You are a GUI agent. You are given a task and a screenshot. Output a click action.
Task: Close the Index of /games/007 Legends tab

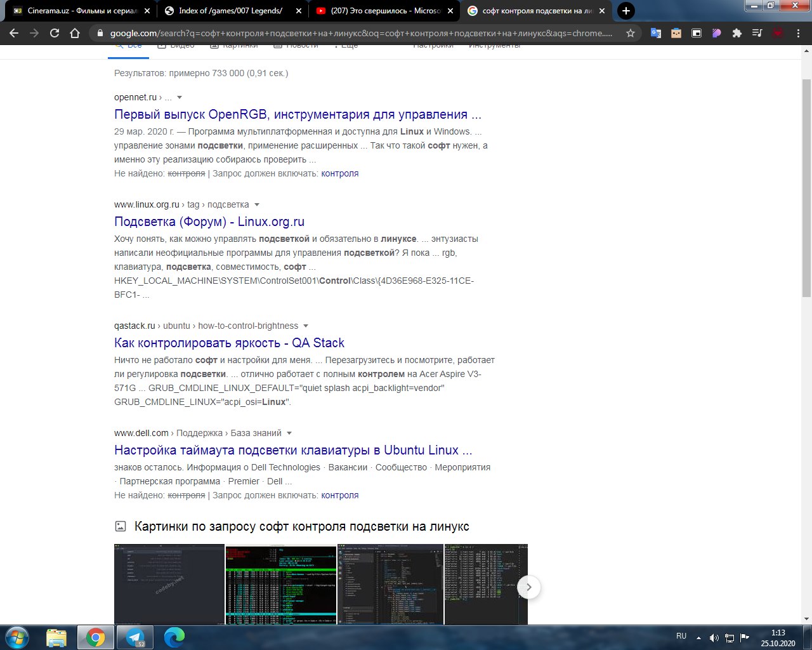(x=299, y=11)
